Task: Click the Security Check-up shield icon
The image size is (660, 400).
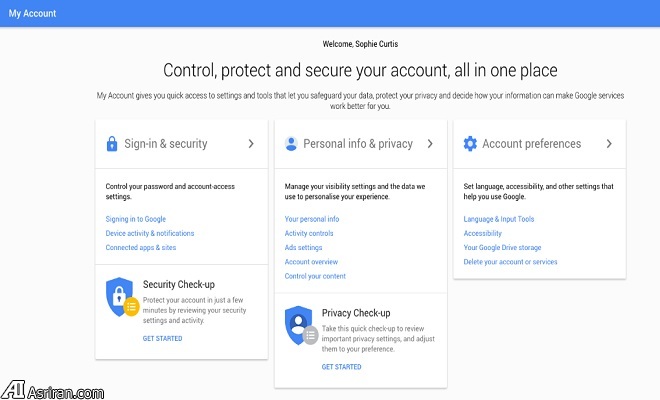Action: coord(122,297)
